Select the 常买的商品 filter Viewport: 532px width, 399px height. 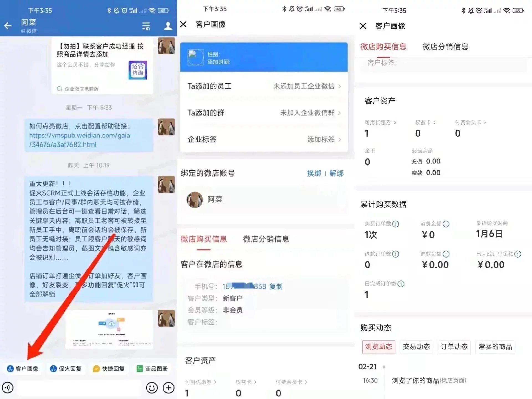point(495,347)
